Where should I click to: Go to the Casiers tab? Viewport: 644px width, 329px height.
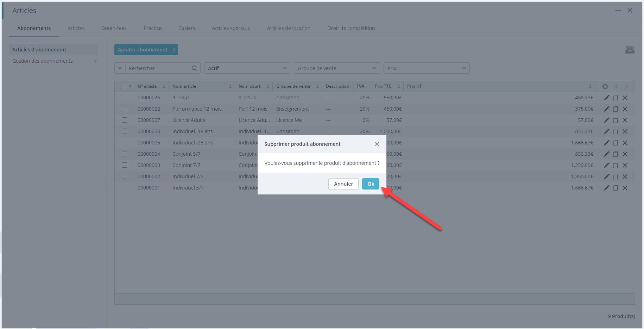click(187, 28)
